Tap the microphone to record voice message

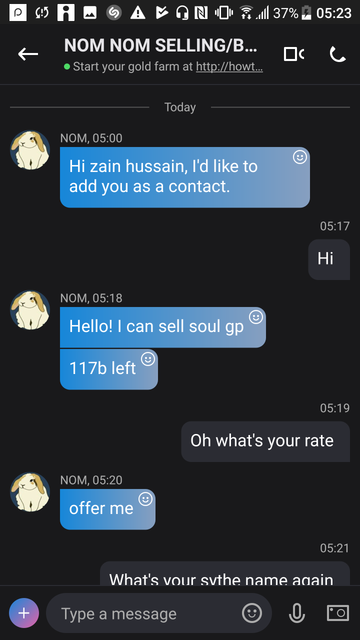point(297,613)
